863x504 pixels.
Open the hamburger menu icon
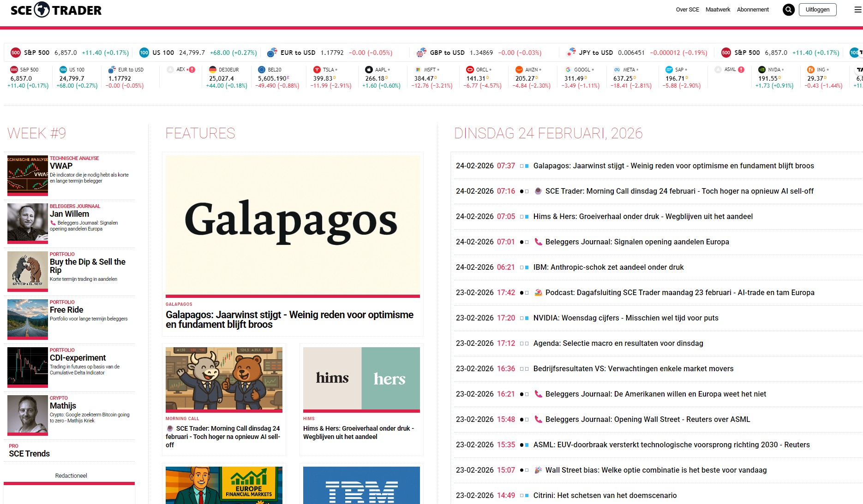(x=858, y=10)
